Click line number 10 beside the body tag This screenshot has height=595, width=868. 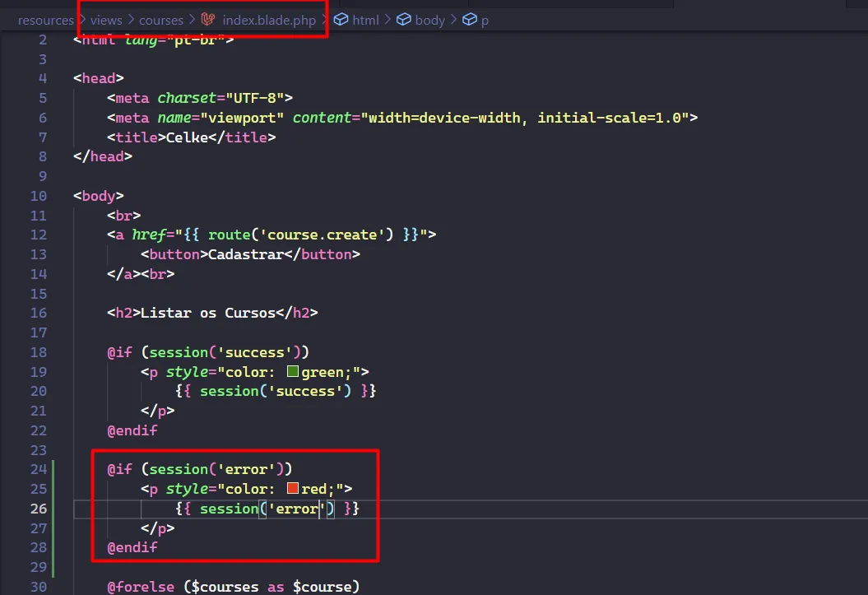pyautogui.click(x=38, y=196)
